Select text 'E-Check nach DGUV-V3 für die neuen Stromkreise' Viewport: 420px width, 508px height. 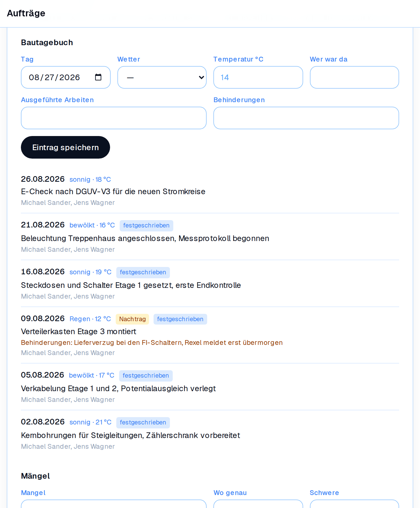(x=113, y=191)
